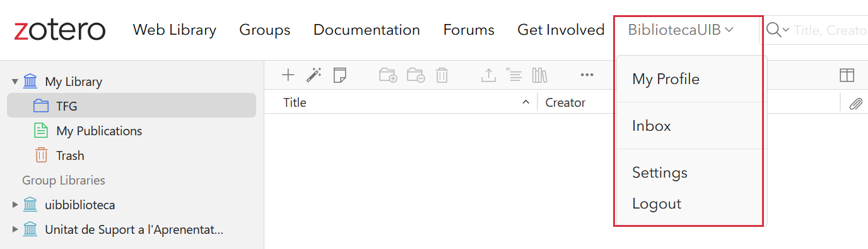Focus the Title, Creator search field
This screenshot has width=868, height=249.
click(x=830, y=30)
